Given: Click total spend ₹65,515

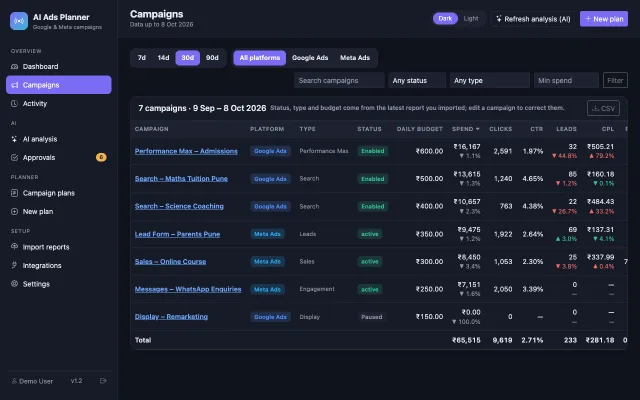Looking at the screenshot, I should [466, 340].
